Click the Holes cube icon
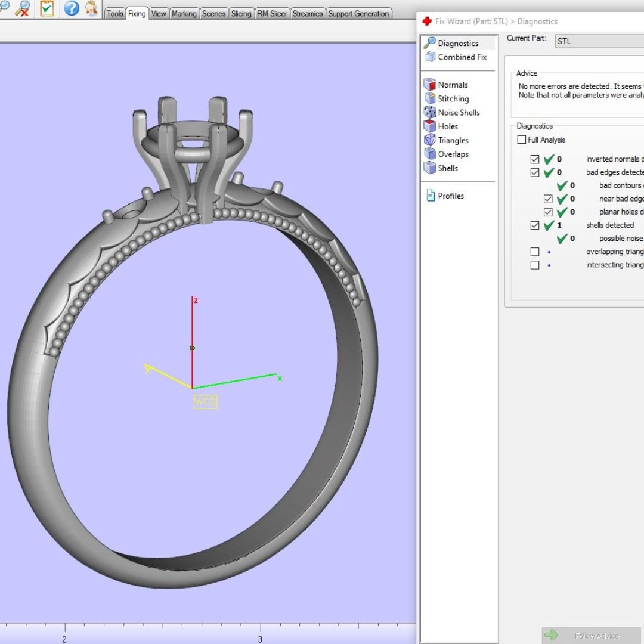Screen dimensions: 644x644 [429, 126]
